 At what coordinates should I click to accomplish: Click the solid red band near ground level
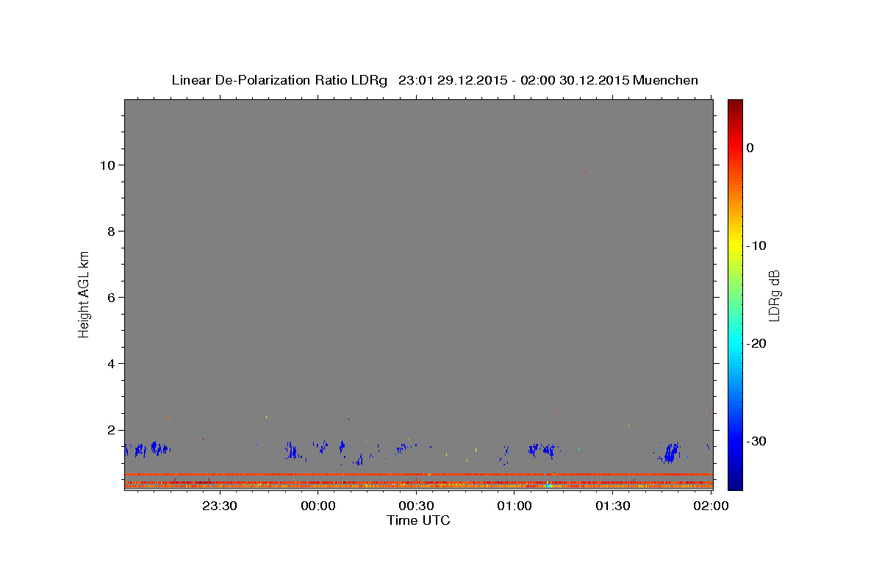[418, 475]
